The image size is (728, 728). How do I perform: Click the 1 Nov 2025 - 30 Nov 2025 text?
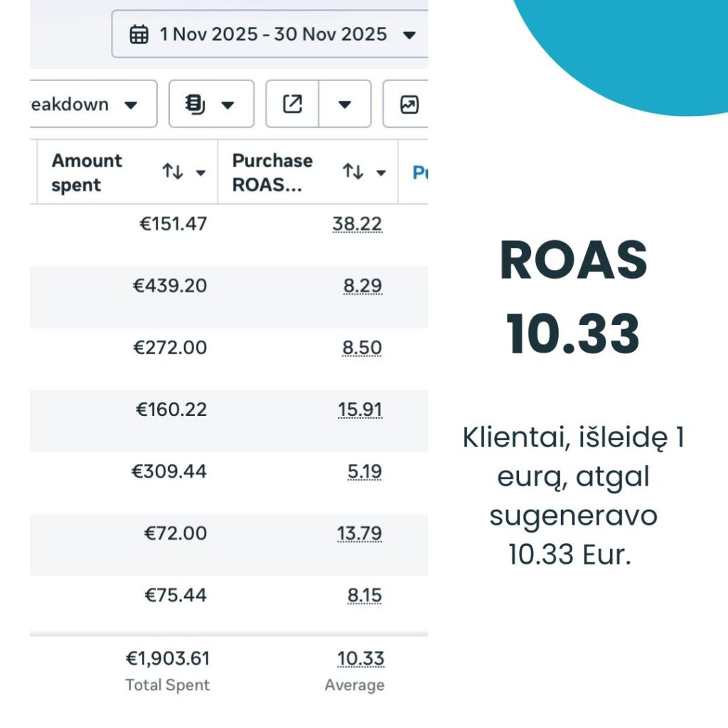click(x=273, y=34)
